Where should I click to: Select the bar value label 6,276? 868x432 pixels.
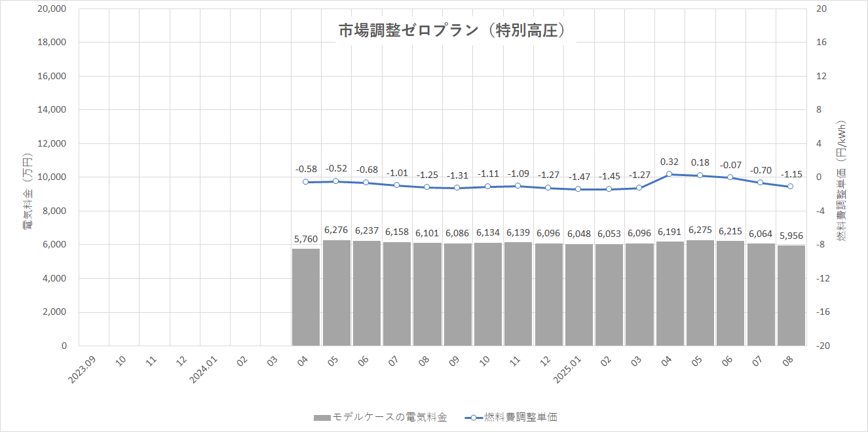click(336, 230)
